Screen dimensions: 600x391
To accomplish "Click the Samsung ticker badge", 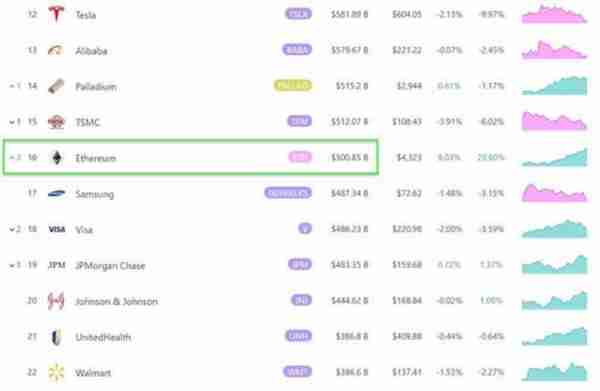I will 288,193.
